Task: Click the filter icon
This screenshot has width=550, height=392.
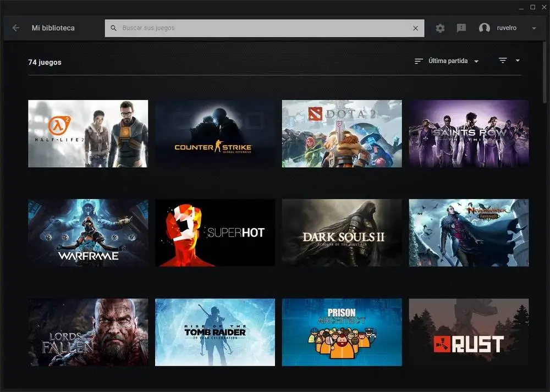Action: [503, 60]
